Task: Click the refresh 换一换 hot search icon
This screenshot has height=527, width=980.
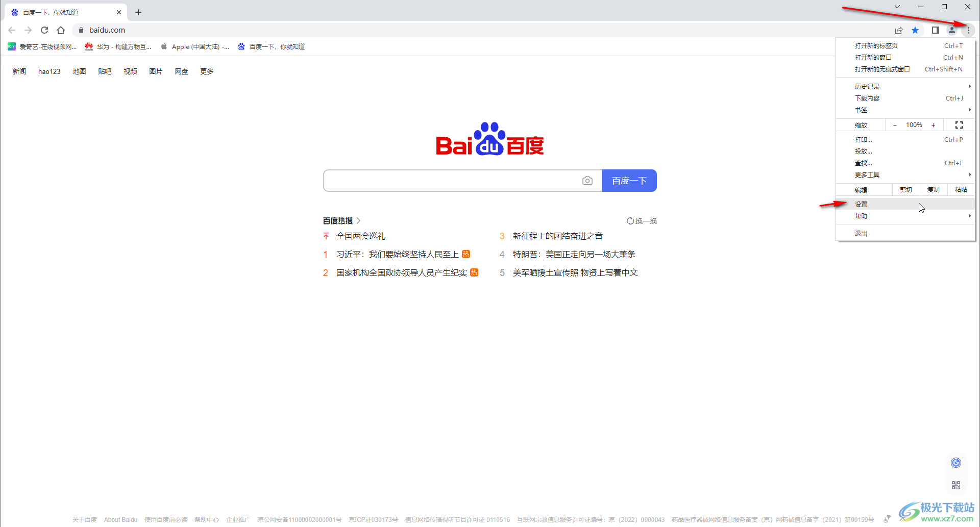Action: pyautogui.click(x=642, y=221)
